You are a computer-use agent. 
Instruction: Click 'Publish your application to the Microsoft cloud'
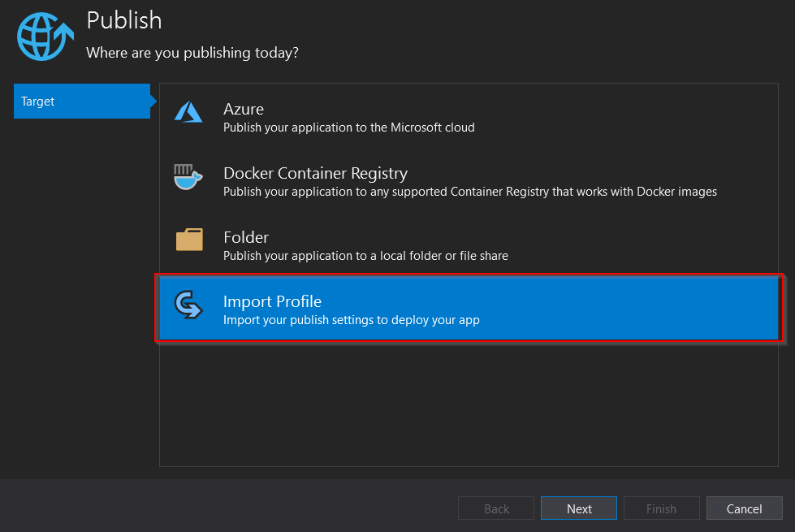coord(349,128)
